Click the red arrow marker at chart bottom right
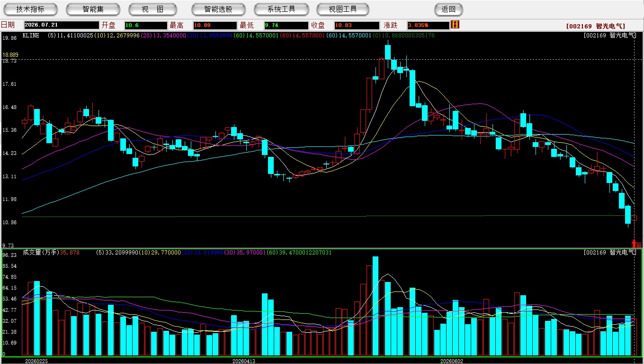Viewport: 644px width, 364px height. 634,244
